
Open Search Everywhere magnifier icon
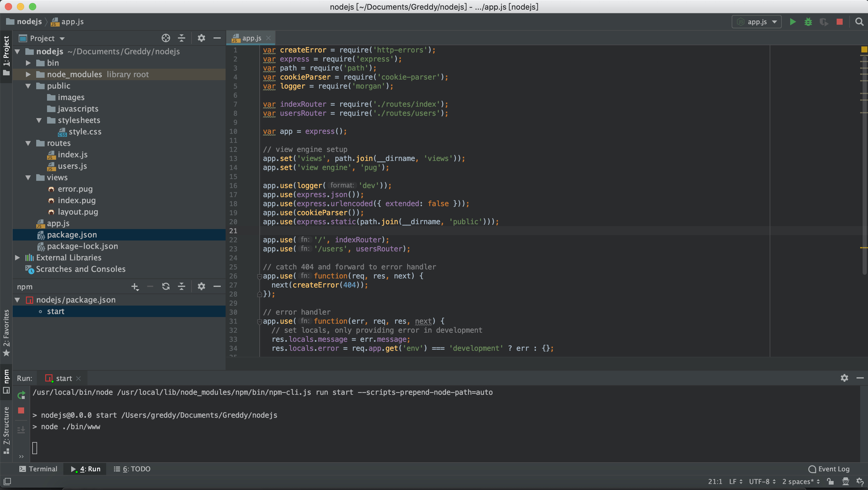tap(859, 22)
